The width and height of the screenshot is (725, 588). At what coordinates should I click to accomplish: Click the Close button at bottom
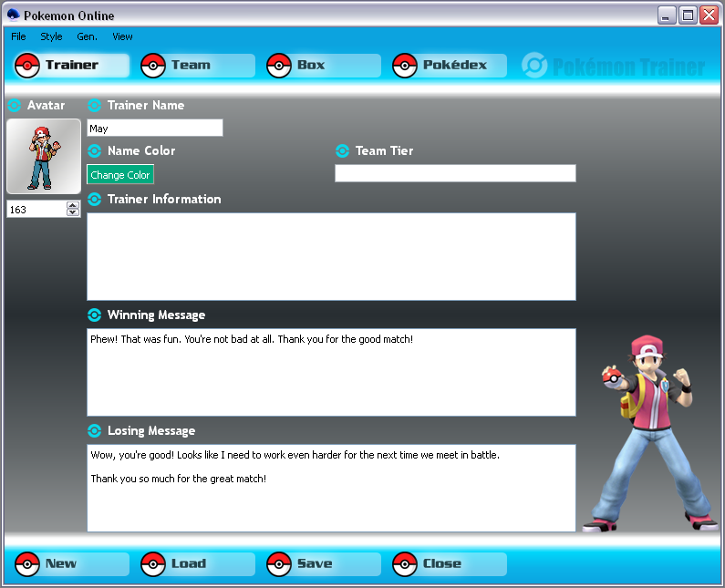click(x=449, y=564)
